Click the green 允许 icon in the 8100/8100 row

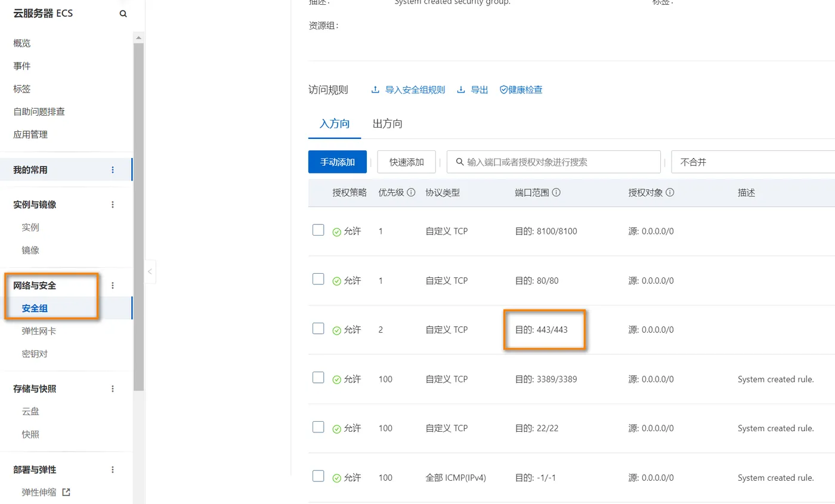pos(337,231)
